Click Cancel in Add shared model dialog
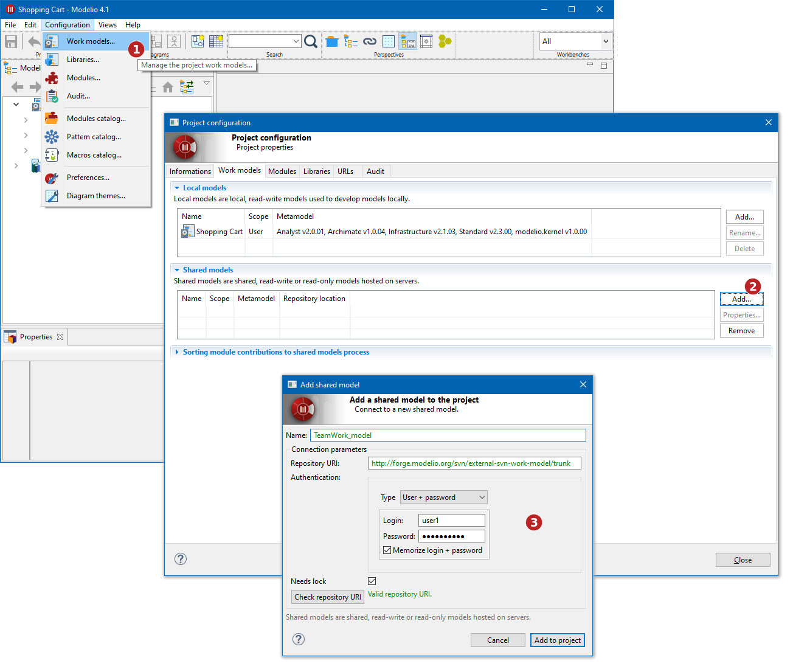Viewport: 793px width, 672px height. tap(498, 640)
